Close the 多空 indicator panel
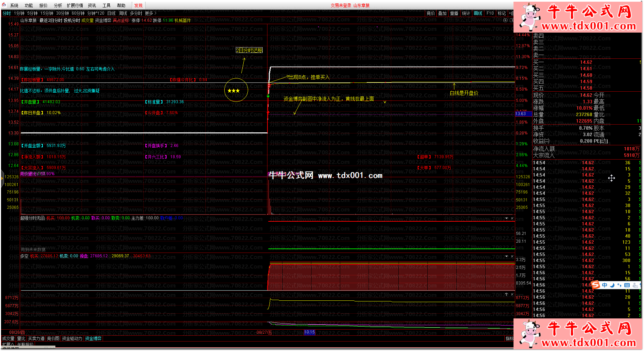Viewport: 644px width, 351px height. coord(512,256)
